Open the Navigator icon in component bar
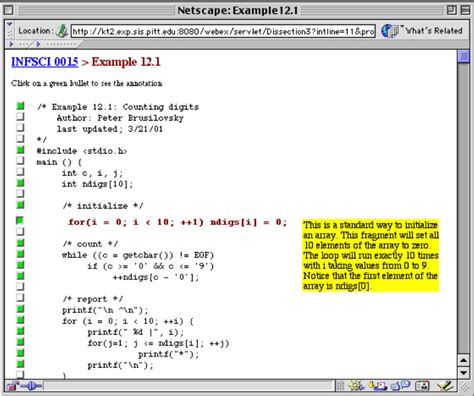 click(356, 386)
